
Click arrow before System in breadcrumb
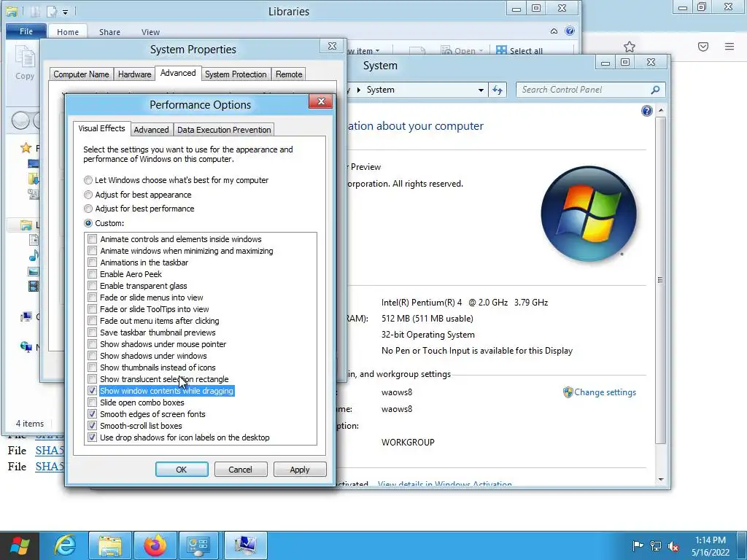[x=359, y=90]
